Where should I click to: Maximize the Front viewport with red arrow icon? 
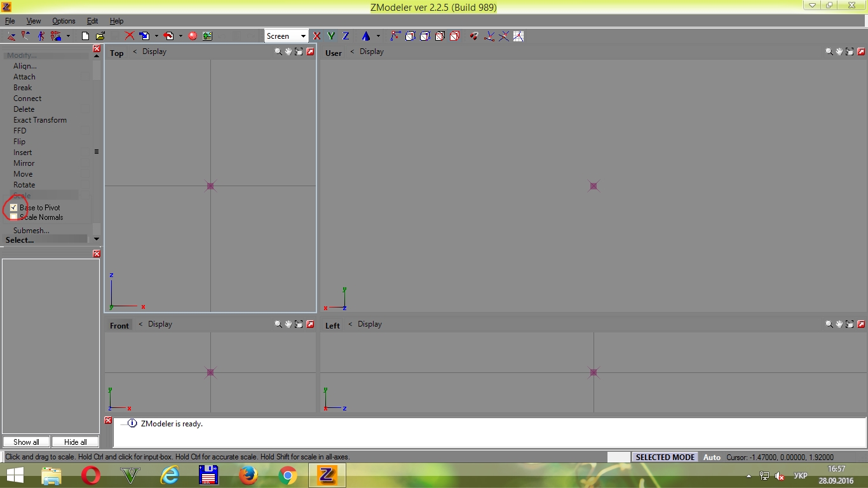coord(310,324)
